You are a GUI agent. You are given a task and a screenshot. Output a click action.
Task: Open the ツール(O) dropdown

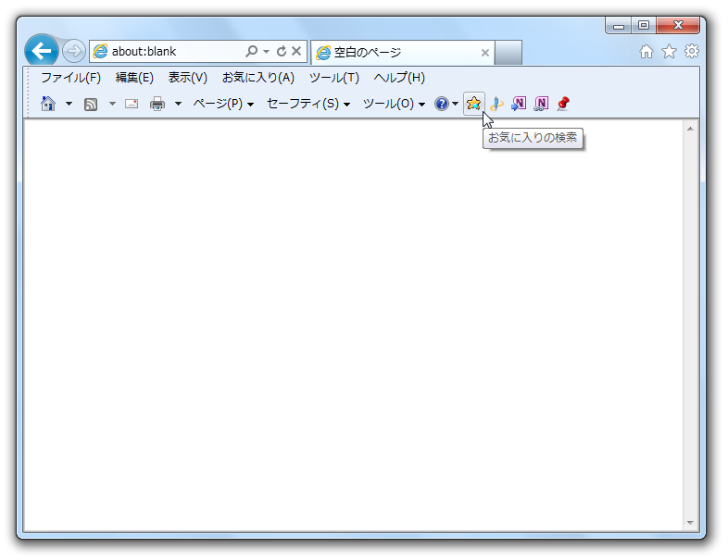394,104
